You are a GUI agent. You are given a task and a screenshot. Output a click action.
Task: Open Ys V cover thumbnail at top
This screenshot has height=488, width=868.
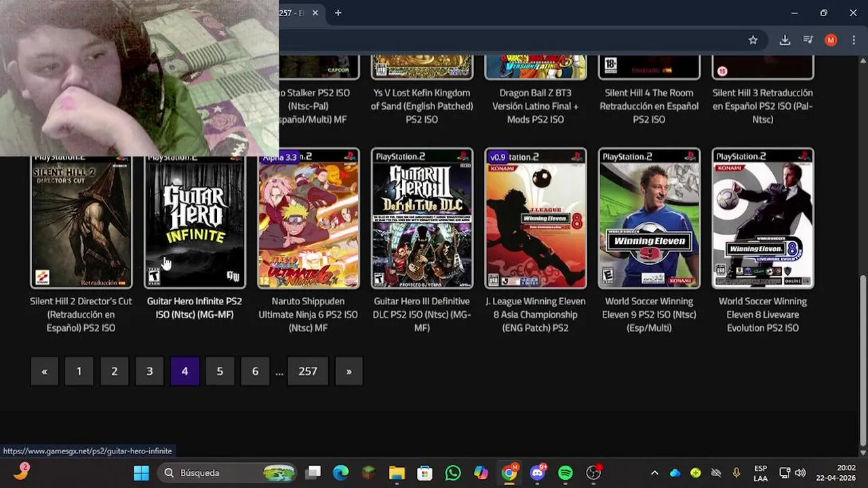click(x=422, y=67)
